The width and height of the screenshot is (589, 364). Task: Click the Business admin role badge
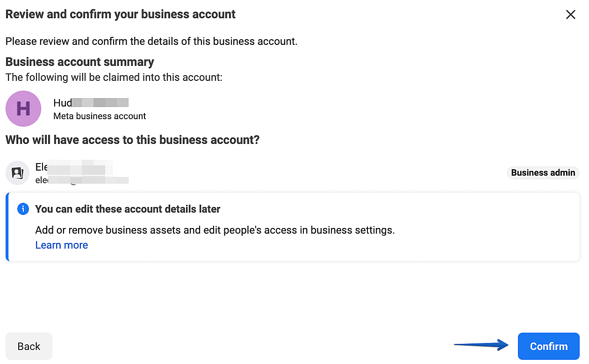pyautogui.click(x=543, y=173)
